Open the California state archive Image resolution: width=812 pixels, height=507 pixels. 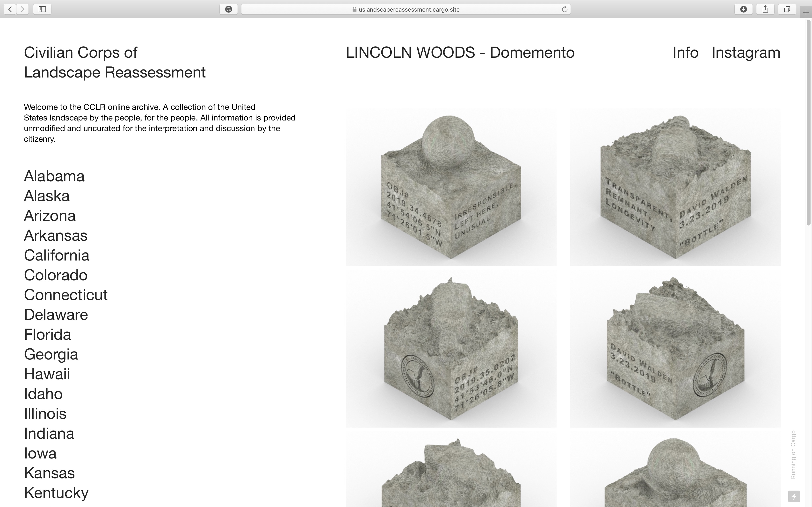[57, 255]
